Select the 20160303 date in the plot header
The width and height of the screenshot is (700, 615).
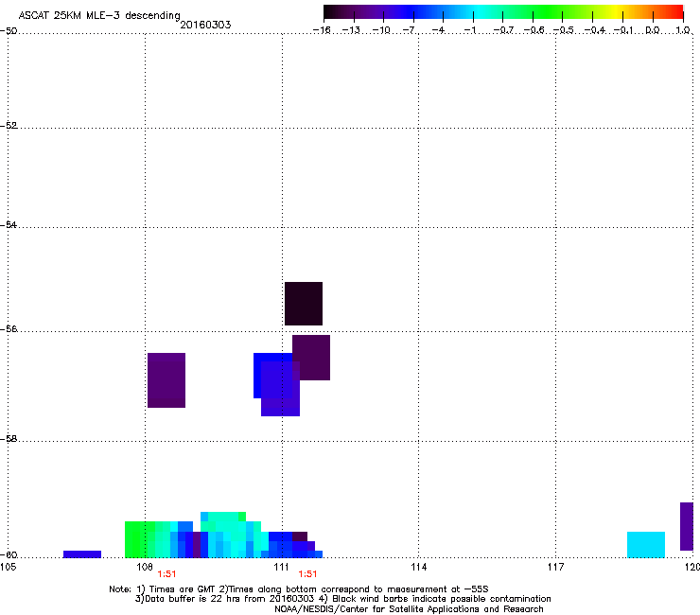coord(205,25)
